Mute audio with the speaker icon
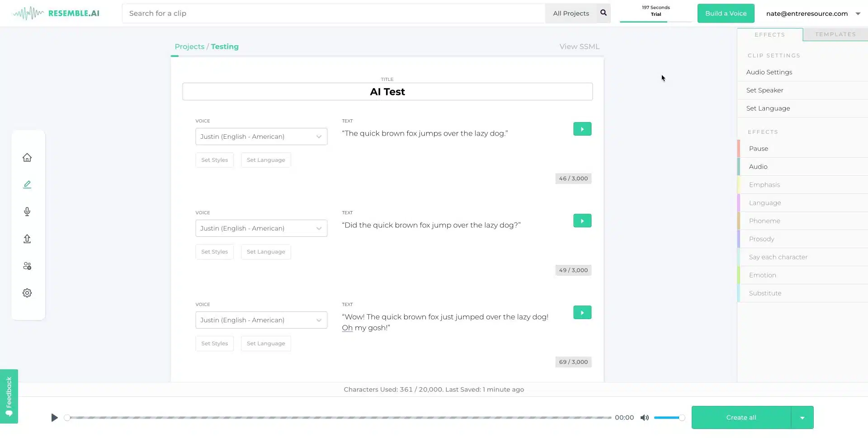The width and height of the screenshot is (868, 438). click(x=644, y=418)
